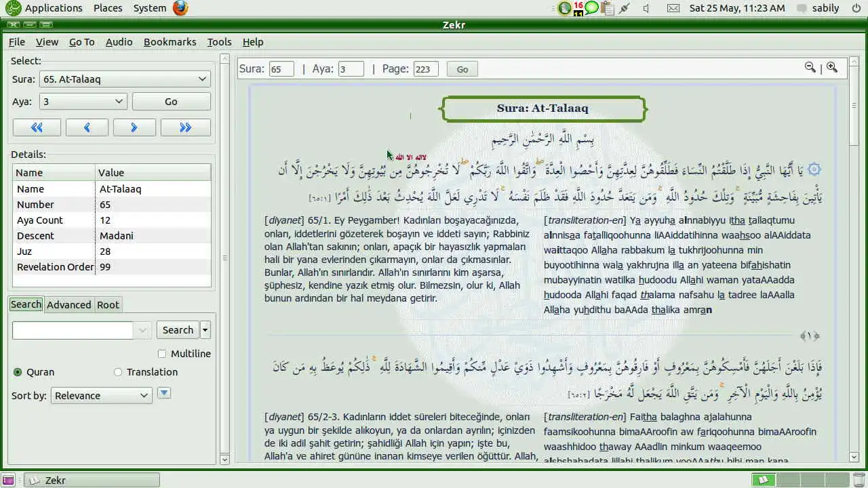
Task: Click the aya 1 end marker ornament
Action: coord(810,335)
